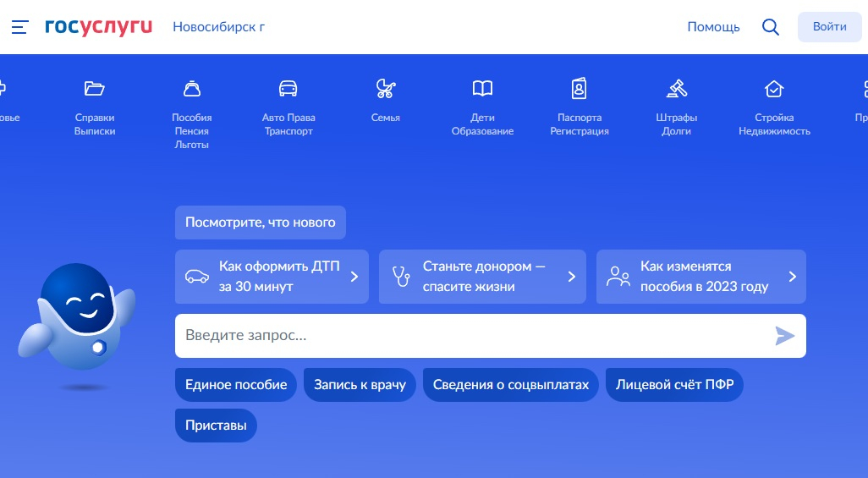This screenshot has height=478, width=868.
Task: Select the Запись к врачу chip
Action: [x=360, y=385]
